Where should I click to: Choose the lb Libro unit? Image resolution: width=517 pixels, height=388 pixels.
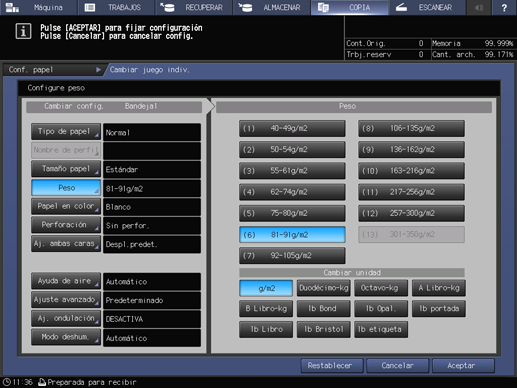coord(266,329)
